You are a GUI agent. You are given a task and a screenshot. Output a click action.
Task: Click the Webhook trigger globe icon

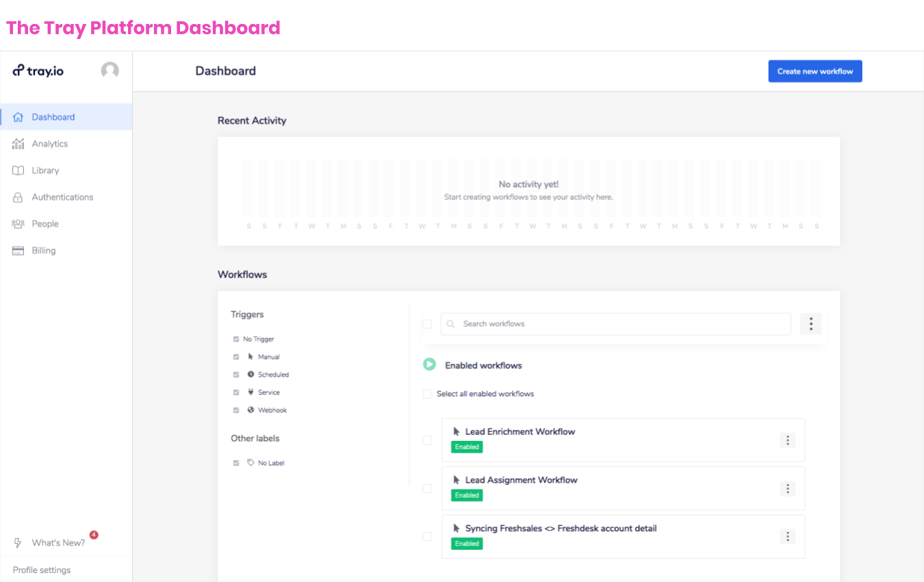tap(251, 410)
